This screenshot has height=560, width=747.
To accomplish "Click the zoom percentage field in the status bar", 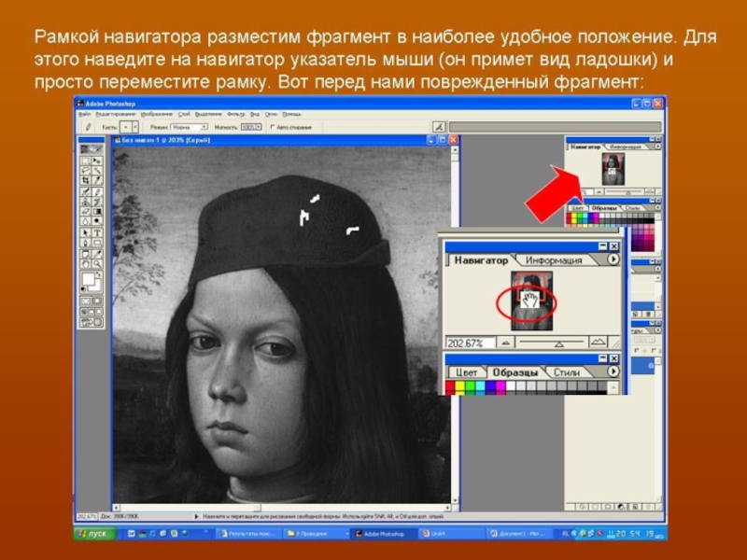I will pos(86,516).
